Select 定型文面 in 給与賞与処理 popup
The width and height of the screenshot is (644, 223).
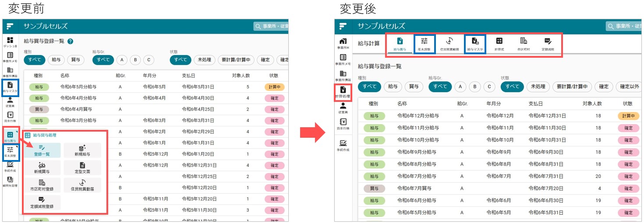(82, 168)
